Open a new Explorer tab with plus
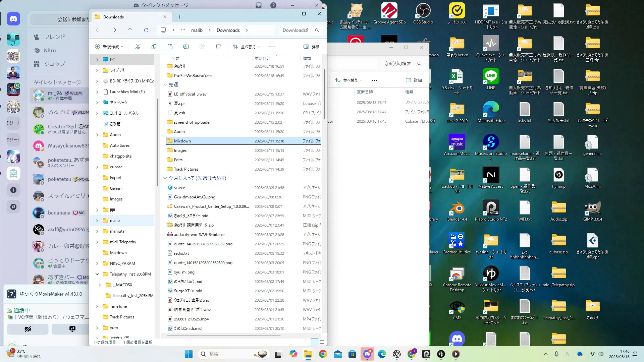 [179, 17]
